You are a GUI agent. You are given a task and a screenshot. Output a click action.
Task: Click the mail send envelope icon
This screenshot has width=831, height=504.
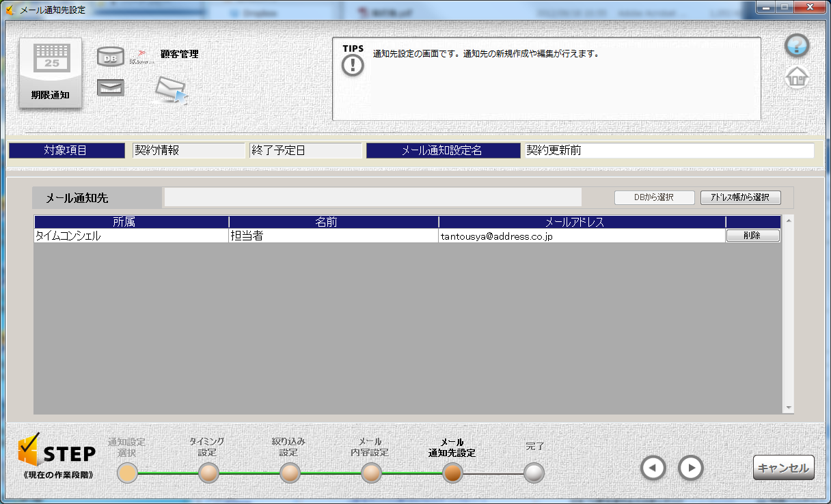coord(170,89)
